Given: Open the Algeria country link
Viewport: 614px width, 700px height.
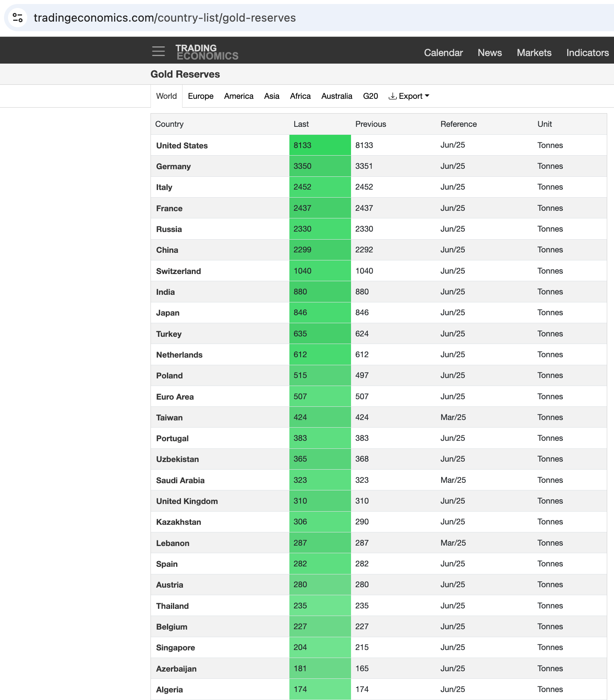Looking at the screenshot, I should (x=169, y=690).
